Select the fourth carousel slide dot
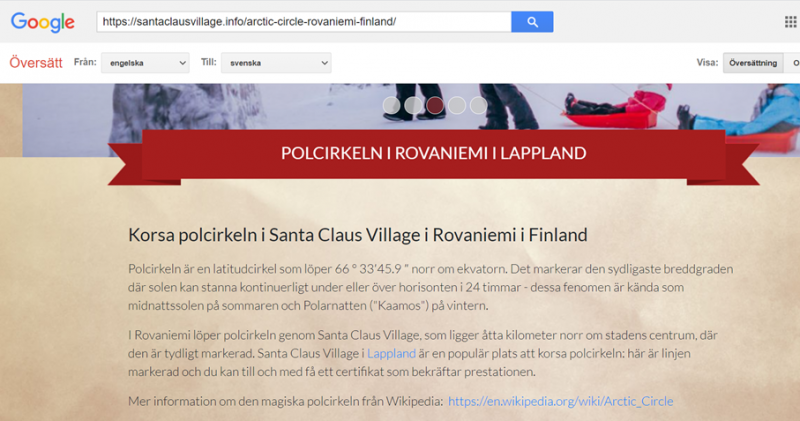Image resolution: width=800 pixels, height=421 pixels. tap(457, 105)
